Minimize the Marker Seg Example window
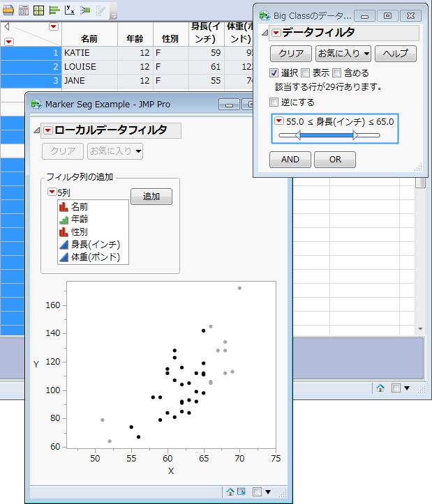The height and width of the screenshot is (504, 432). (229, 104)
